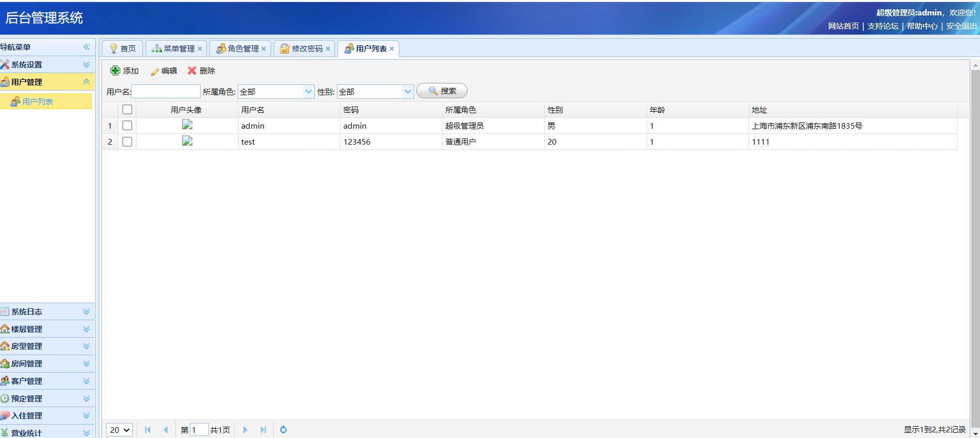Click the magnifier Search button
This screenshot has width=980, height=438.
tap(442, 91)
